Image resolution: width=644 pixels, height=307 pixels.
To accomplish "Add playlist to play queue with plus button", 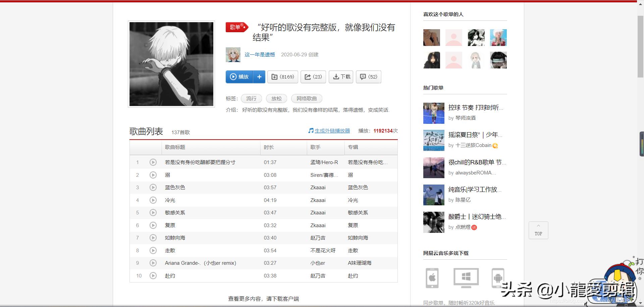I will (x=259, y=77).
